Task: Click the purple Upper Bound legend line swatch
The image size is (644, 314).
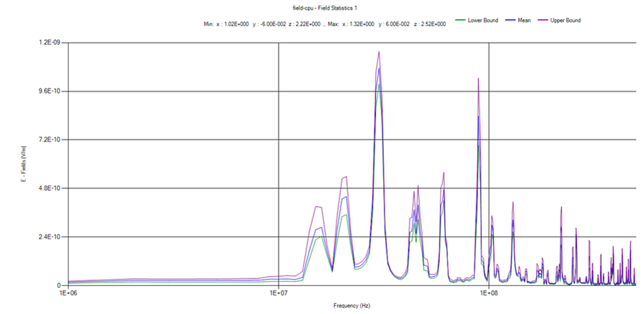Action: [541, 21]
